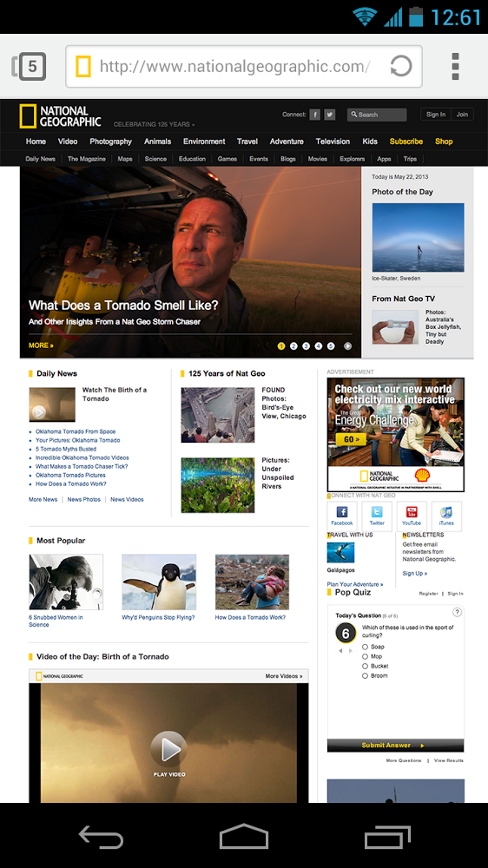Open the YouTube icon under Connect With Nat Geo

click(412, 516)
